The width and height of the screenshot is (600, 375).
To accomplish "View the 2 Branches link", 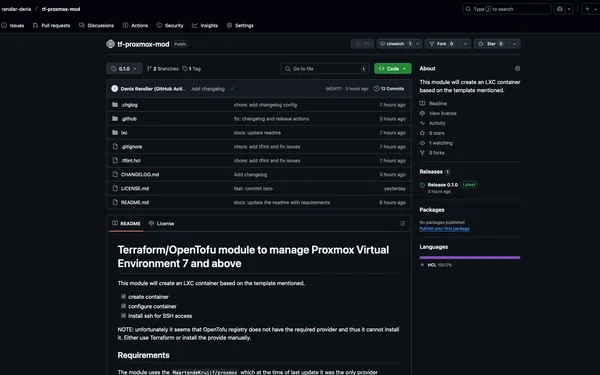I will click(163, 69).
